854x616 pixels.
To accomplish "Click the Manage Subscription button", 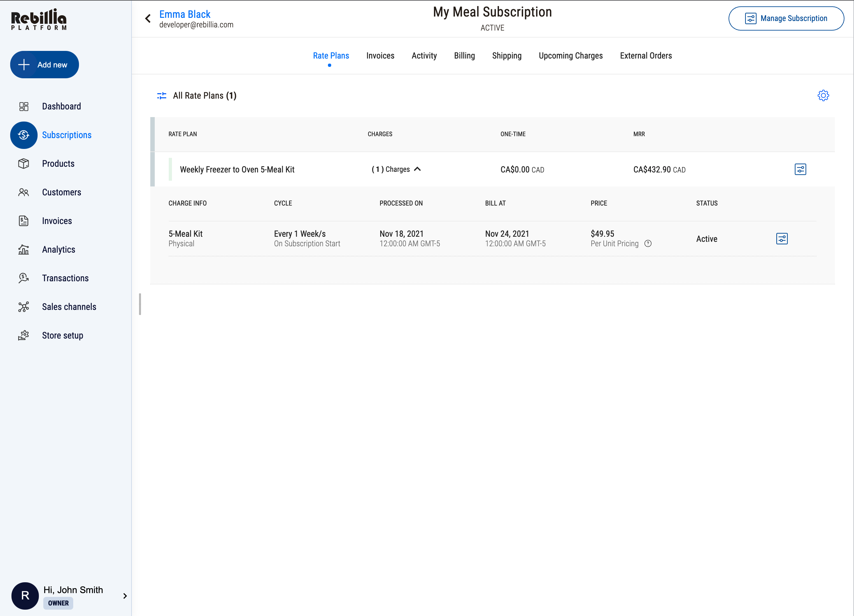I will click(786, 18).
